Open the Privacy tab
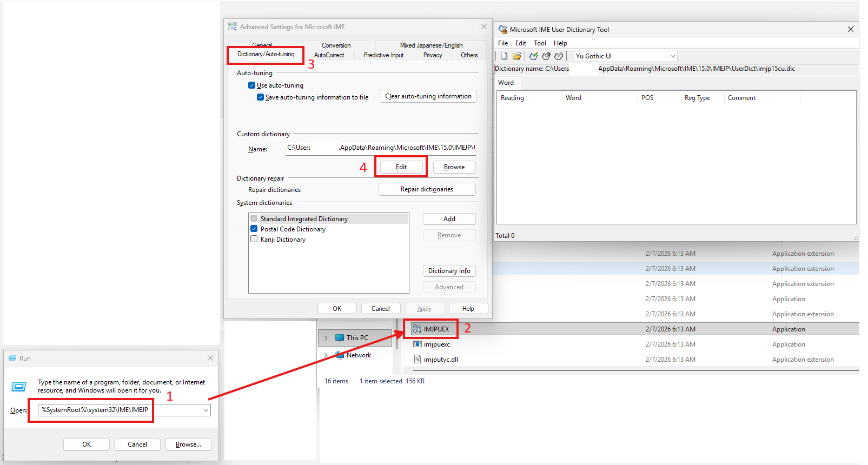 click(x=433, y=55)
